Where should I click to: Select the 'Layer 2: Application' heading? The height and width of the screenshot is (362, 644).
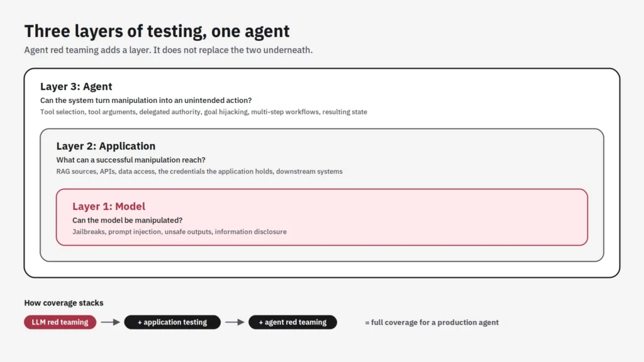(106, 146)
